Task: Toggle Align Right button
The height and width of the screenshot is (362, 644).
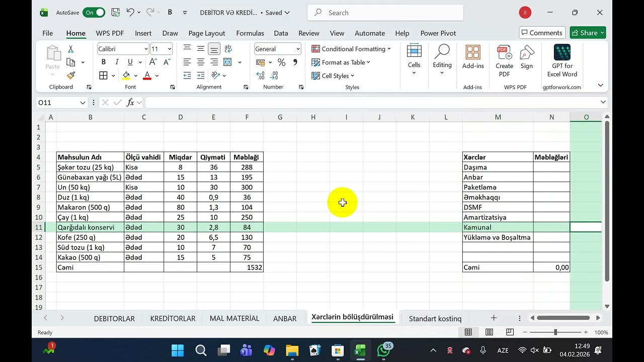Action: pyautogui.click(x=214, y=62)
